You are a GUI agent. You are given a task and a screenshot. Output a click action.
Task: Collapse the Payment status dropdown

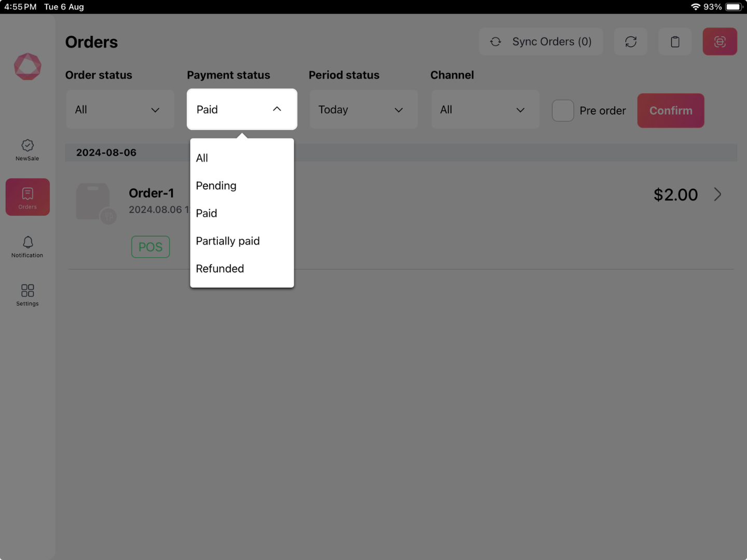242,109
